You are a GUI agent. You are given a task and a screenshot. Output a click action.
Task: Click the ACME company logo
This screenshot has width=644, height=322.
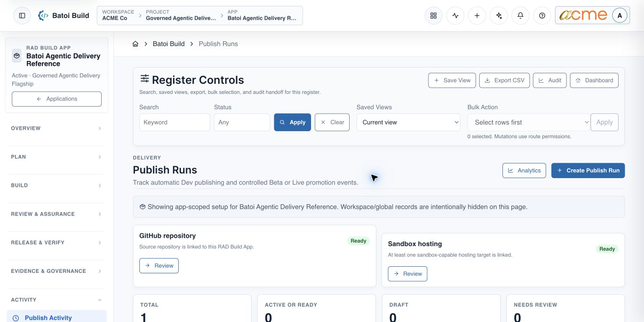pos(584,15)
